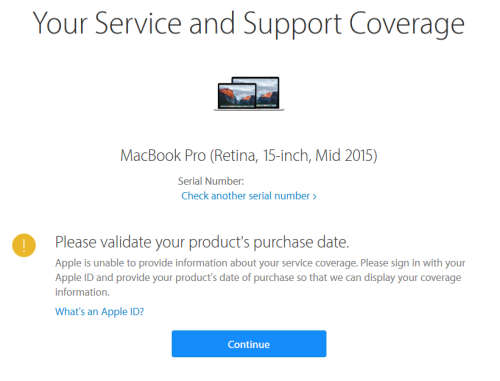This screenshot has height=381, width=500.
Task: Click the line starting Apple is unable to provide
Action: (260, 263)
